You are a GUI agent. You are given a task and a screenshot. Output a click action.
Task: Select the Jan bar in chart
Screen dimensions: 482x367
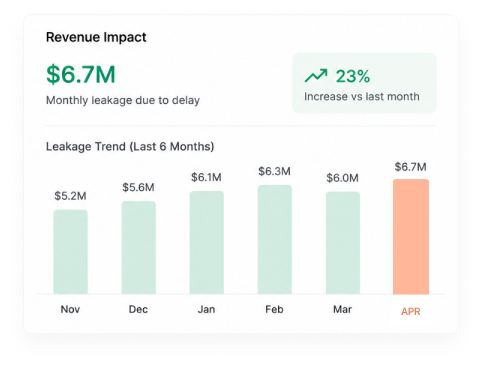[207, 243]
